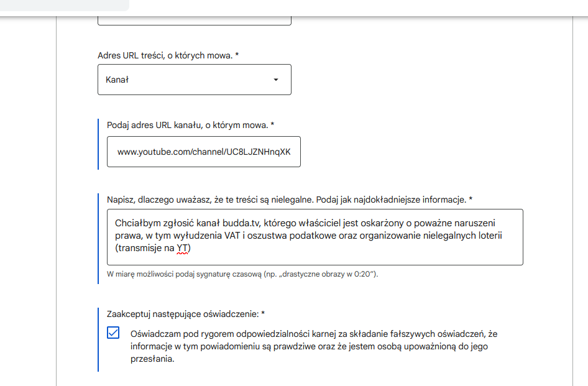Image resolution: width=588 pixels, height=386 pixels.
Task: Click the misspelled word YT underlined in red
Action: click(183, 248)
